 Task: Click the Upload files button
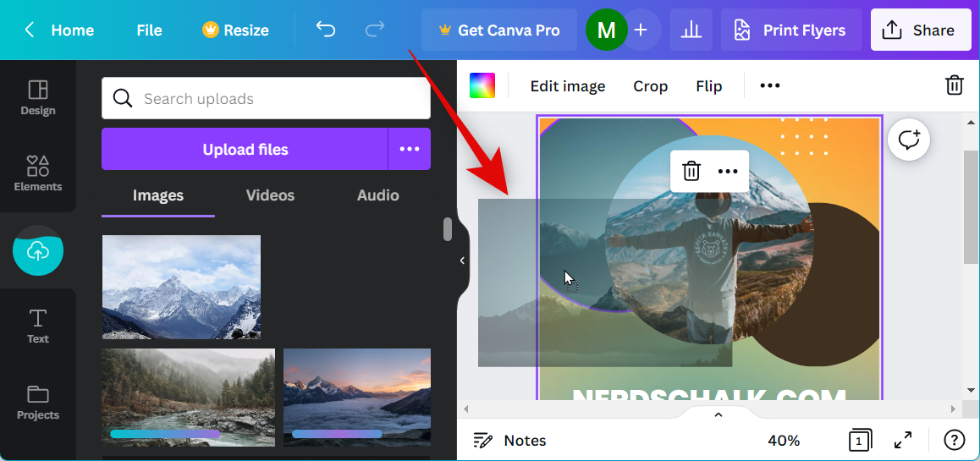(x=245, y=149)
